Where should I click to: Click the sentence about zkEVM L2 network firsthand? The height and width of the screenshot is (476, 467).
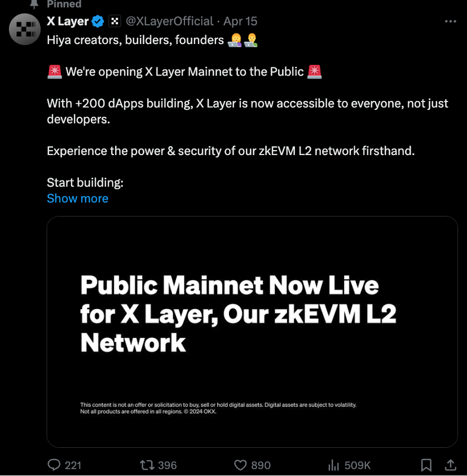pyautogui.click(x=231, y=151)
